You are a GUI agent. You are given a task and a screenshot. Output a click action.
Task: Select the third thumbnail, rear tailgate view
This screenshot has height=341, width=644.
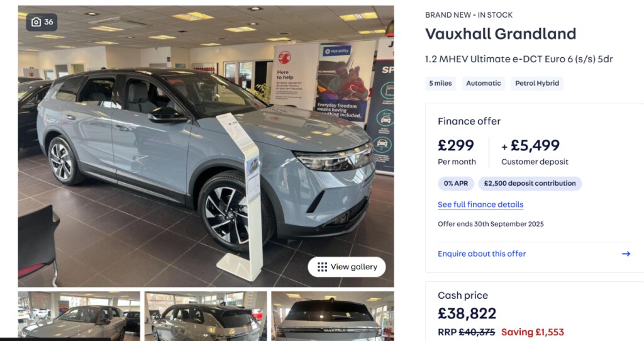pyautogui.click(x=333, y=316)
